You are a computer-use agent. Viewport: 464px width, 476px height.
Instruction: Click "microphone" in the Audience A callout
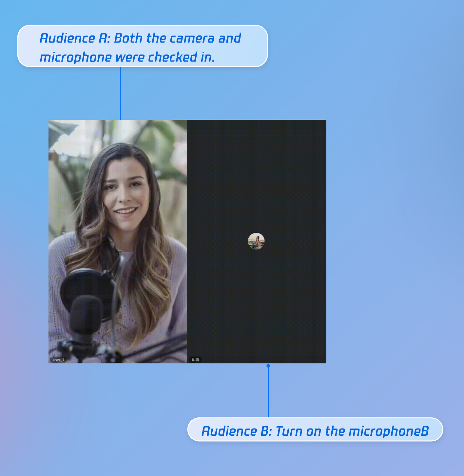pos(76,57)
